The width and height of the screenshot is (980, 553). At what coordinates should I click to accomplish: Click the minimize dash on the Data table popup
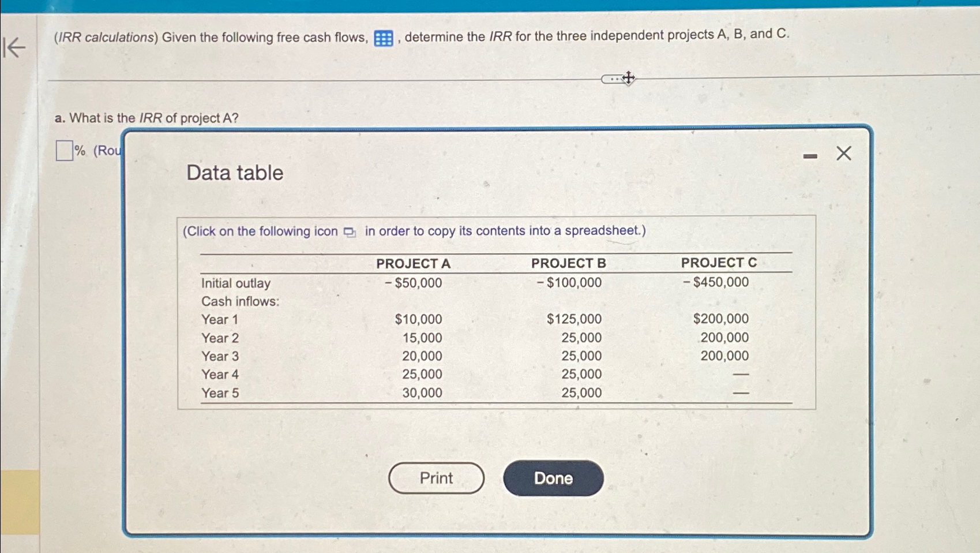pos(810,154)
